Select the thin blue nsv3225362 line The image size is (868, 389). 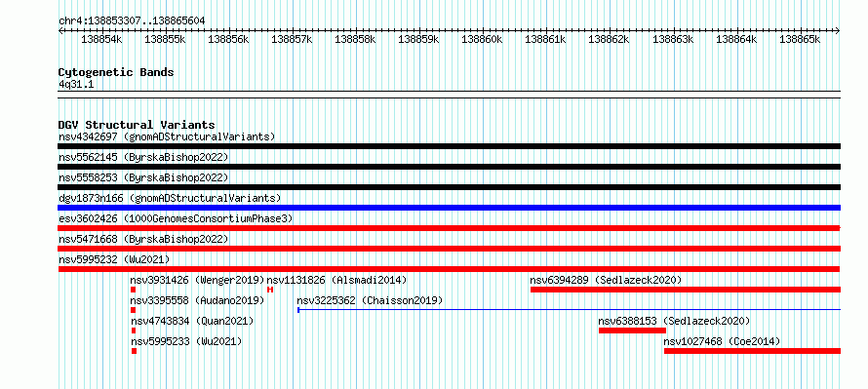tap(569, 310)
